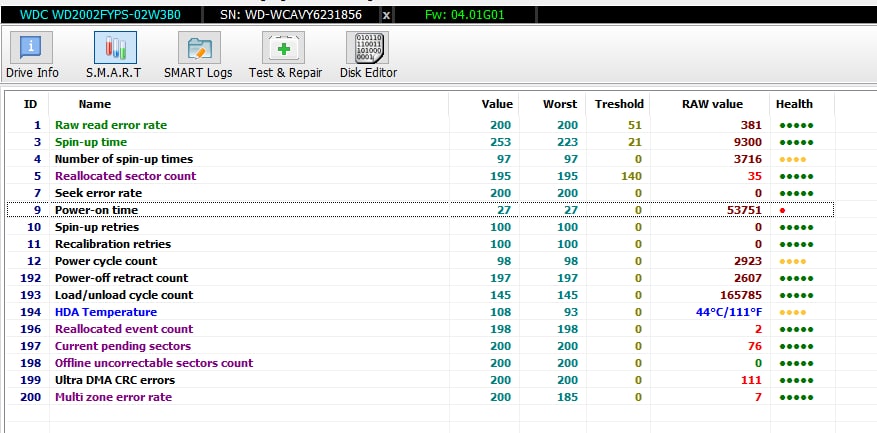Image resolution: width=877 pixels, height=433 pixels.
Task: Select Ultra DMA CRC errors row
Action: coord(420,380)
